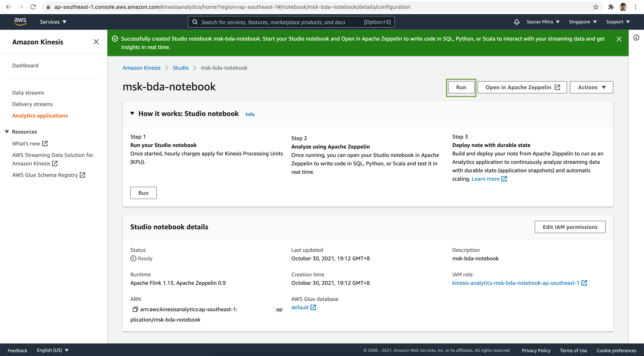644x356 pixels.
Task: Click the search magnifier icon
Action: point(195,22)
